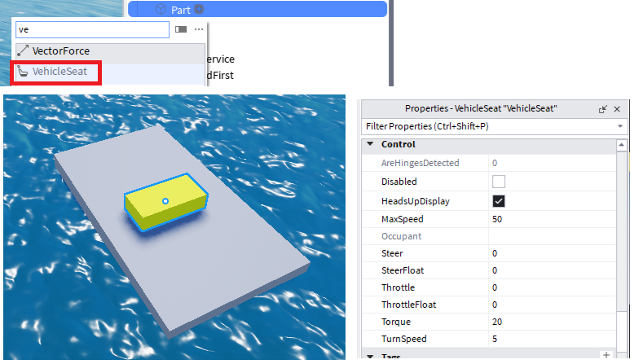Collapse the Tags section
634x364 pixels.
point(371,357)
